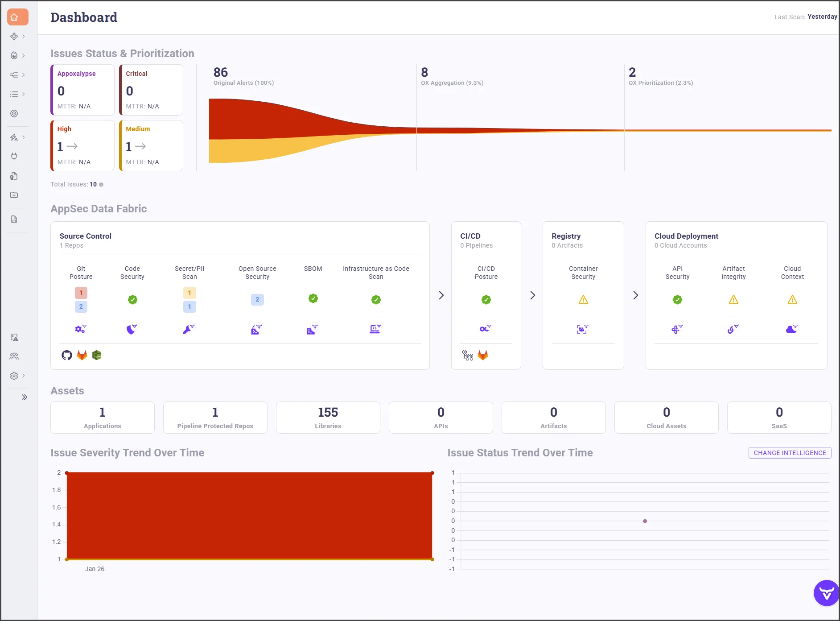Click the SBOM scanner icon
Screen dimensions: 840x621
pos(313,329)
